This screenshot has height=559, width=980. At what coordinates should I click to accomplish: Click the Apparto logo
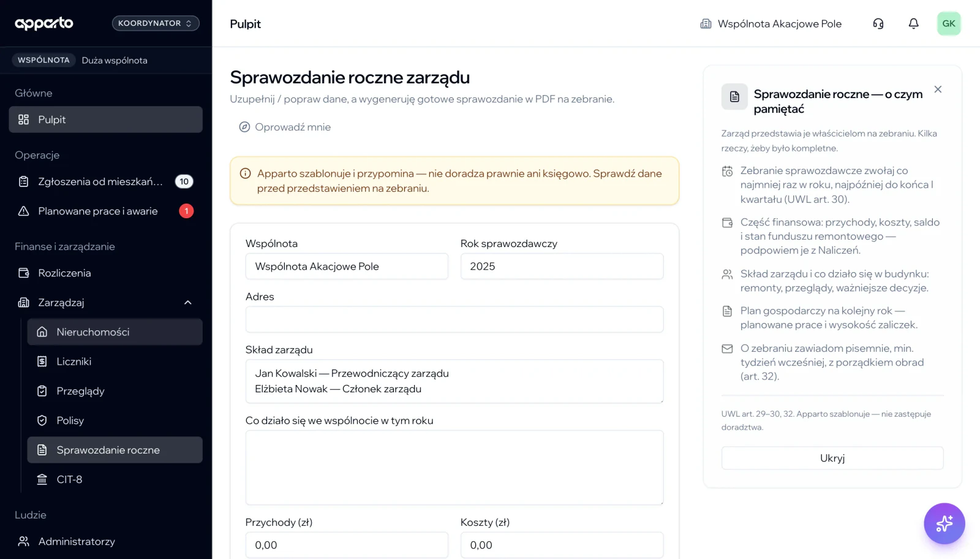[x=44, y=23]
